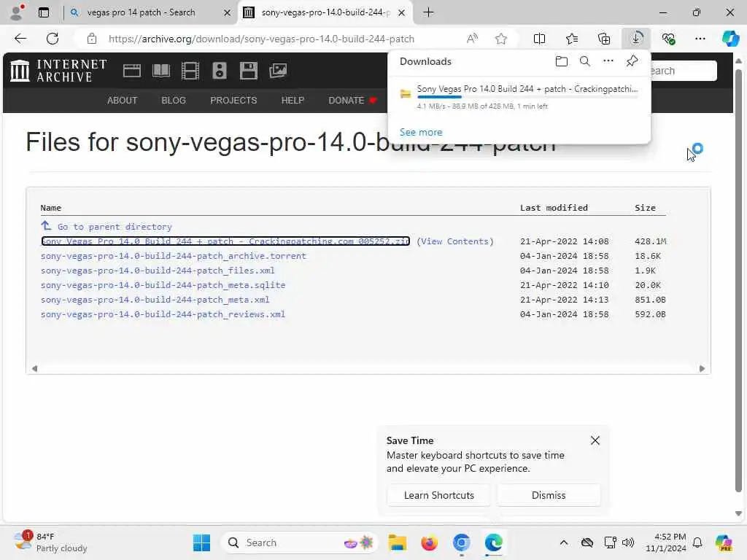The width and height of the screenshot is (747, 560).
Task: Open Copilot sidebar
Action: click(730, 39)
